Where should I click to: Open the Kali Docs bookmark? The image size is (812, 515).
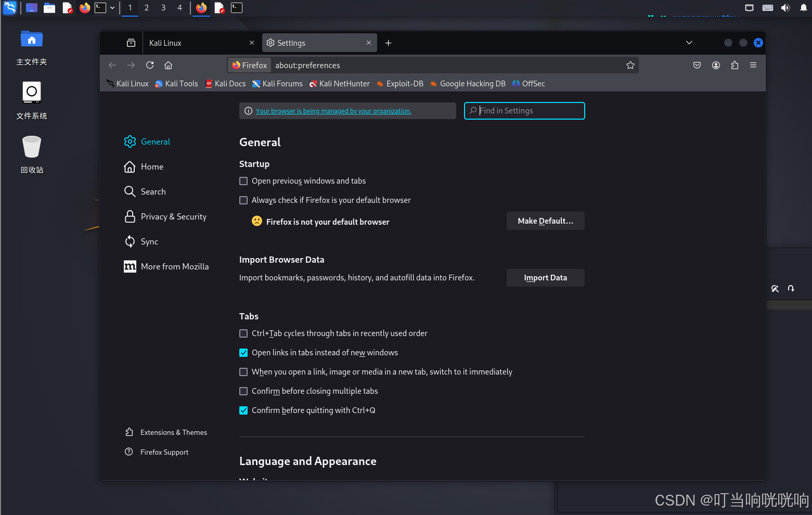[225, 84]
